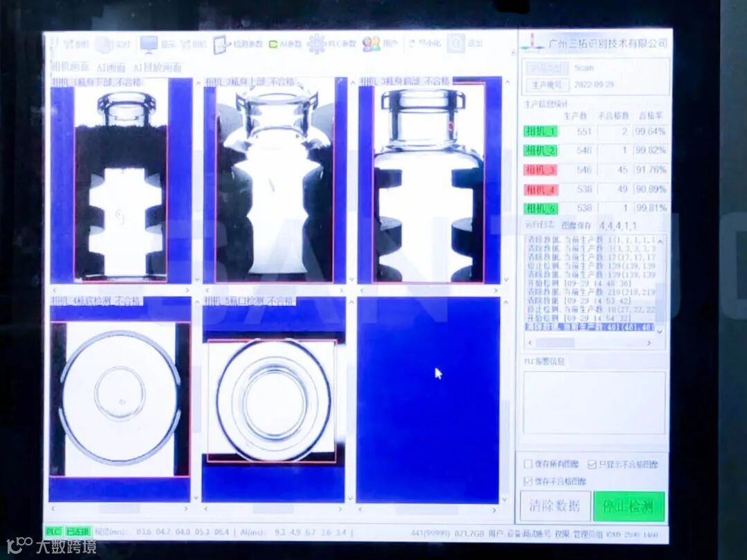Click the run log scroll-down arrow
Image resolution: width=747 pixels, height=560 pixels.
pyautogui.click(x=660, y=332)
